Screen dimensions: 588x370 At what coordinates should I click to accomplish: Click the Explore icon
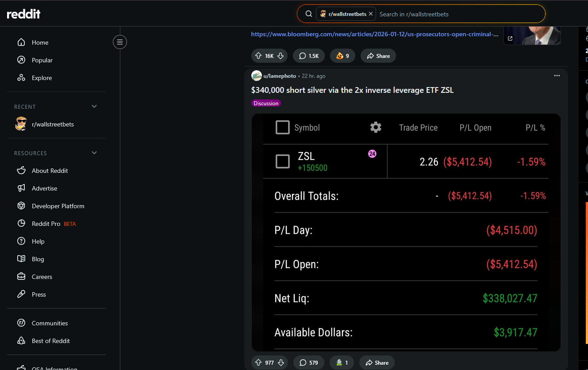pyautogui.click(x=21, y=78)
